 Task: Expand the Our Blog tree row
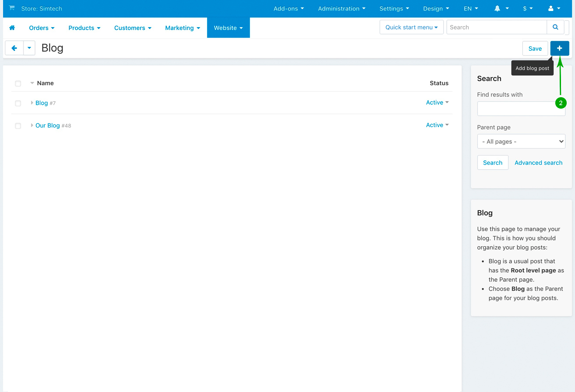click(x=32, y=126)
